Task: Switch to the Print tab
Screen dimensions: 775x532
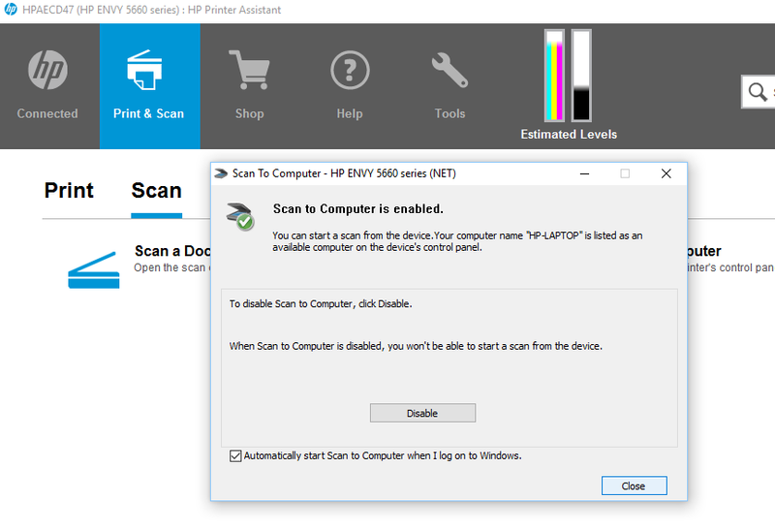Action: 69,190
